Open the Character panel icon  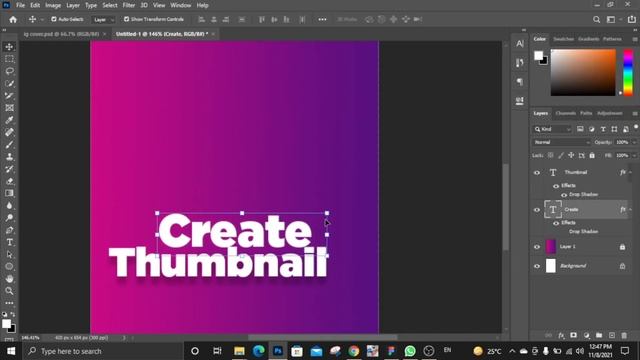tap(520, 44)
